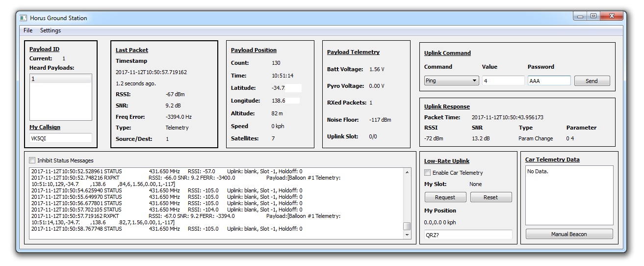
Task: Click the log line at 10:50:57.719162 RXPKT
Action: [x=185, y=216]
